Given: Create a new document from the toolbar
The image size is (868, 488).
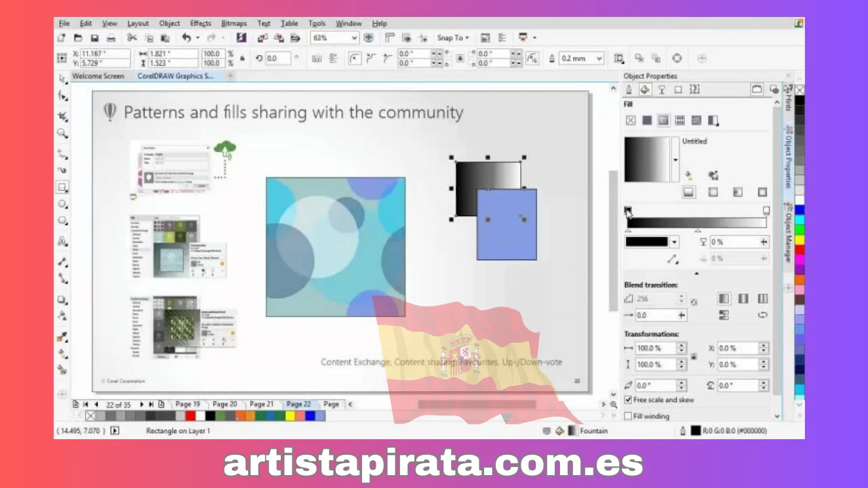Looking at the screenshot, I should click(62, 38).
